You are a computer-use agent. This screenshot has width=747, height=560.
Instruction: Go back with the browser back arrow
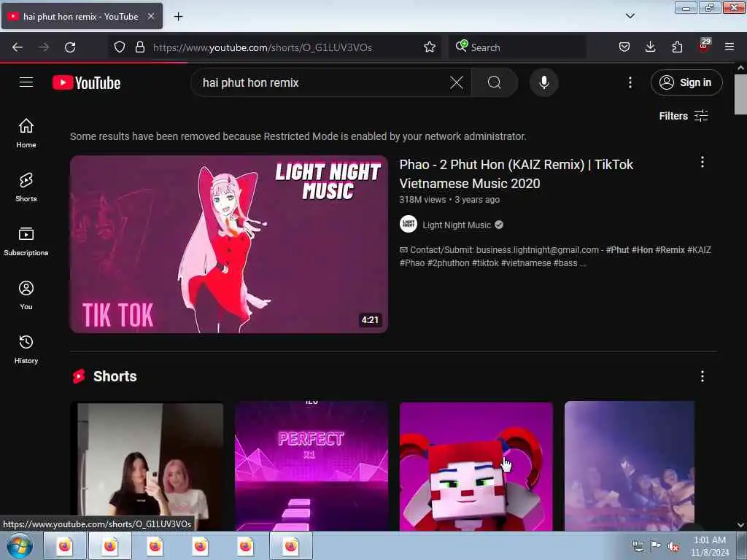pyautogui.click(x=18, y=47)
